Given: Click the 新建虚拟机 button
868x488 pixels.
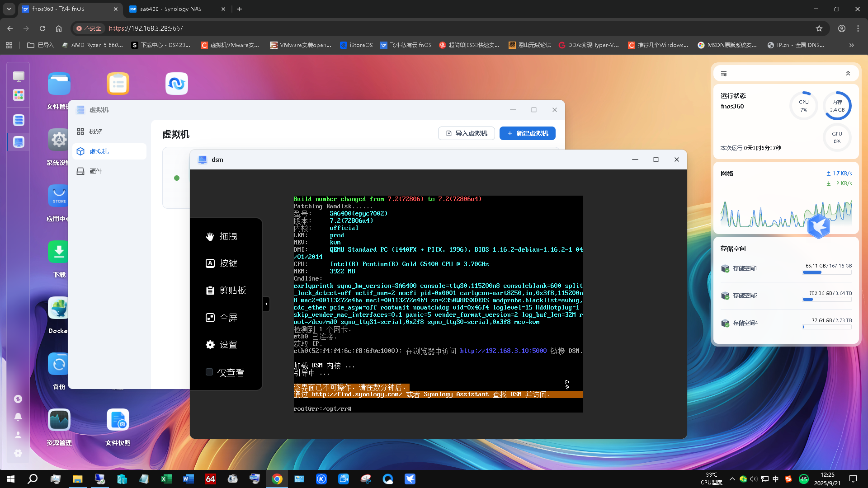Looking at the screenshot, I should point(527,133).
